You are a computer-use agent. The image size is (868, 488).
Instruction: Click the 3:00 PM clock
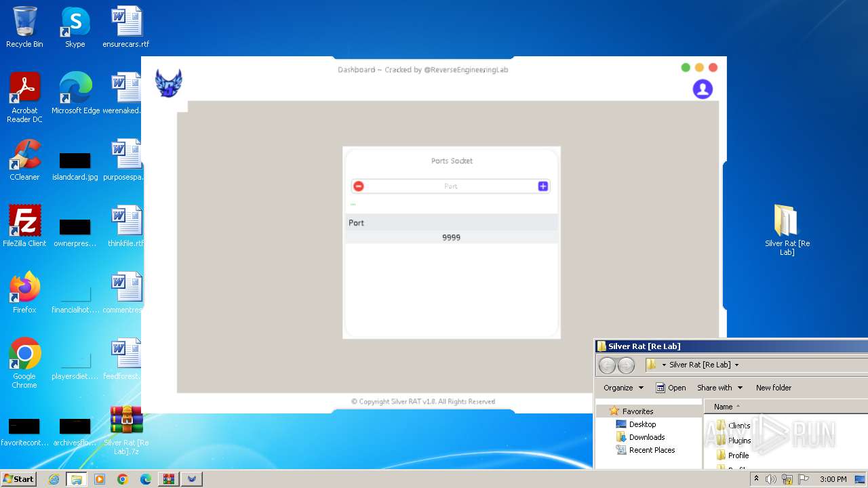tap(833, 479)
